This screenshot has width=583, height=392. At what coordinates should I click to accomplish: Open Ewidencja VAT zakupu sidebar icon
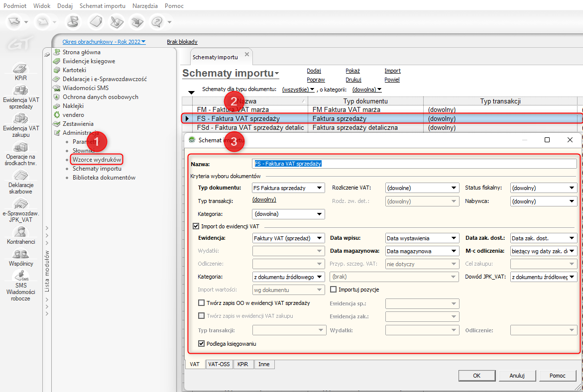pos(21,119)
